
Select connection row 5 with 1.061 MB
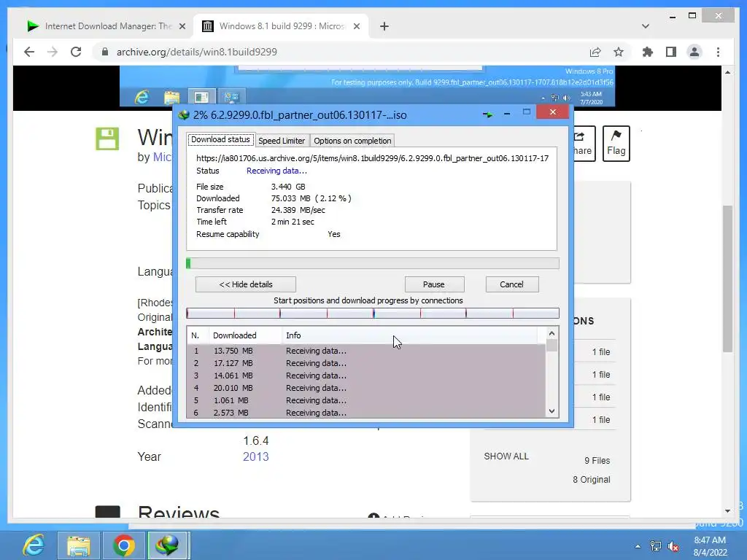click(366, 400)
